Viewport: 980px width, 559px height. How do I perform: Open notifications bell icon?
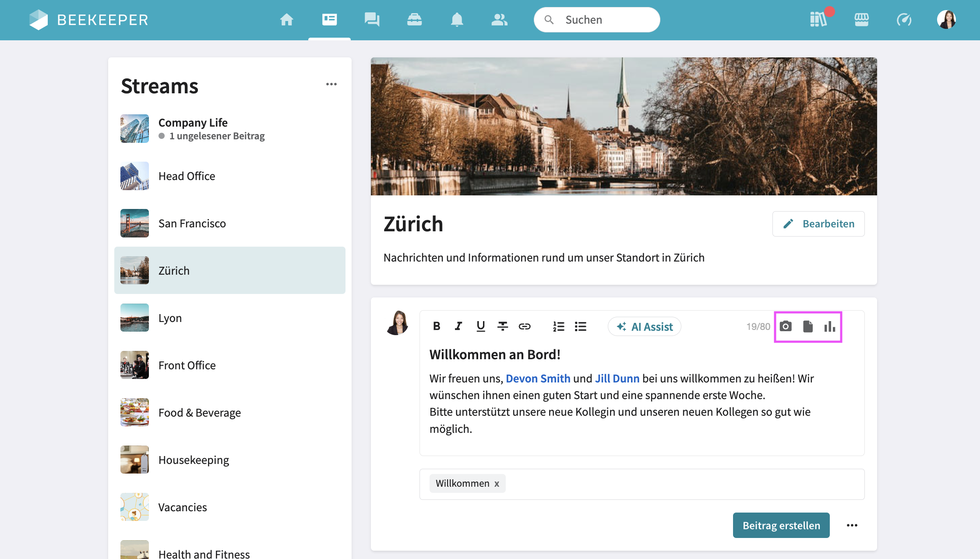(457, 20)
